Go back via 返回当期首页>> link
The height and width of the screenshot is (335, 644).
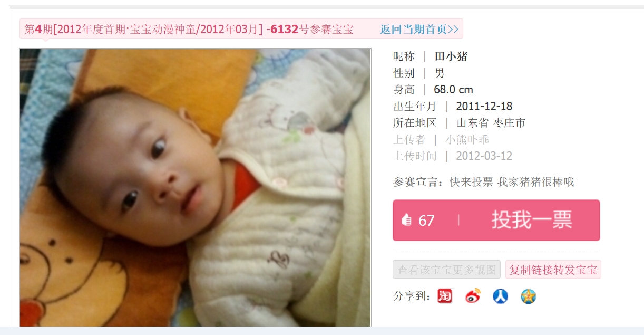click(419, 29)
